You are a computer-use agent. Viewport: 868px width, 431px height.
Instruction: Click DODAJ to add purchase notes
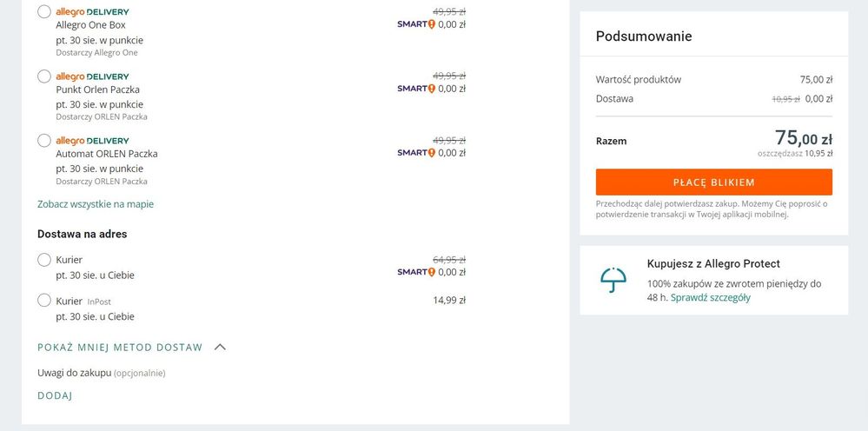55,395
